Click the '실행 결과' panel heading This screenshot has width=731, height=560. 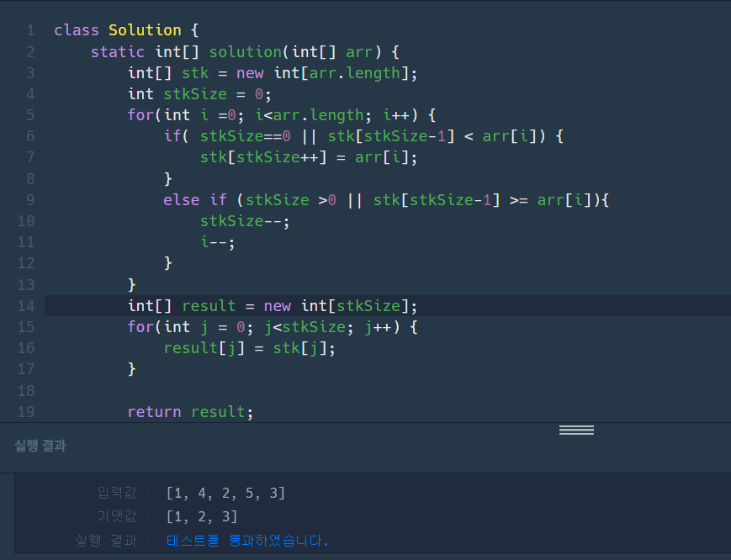click(40, 446)
